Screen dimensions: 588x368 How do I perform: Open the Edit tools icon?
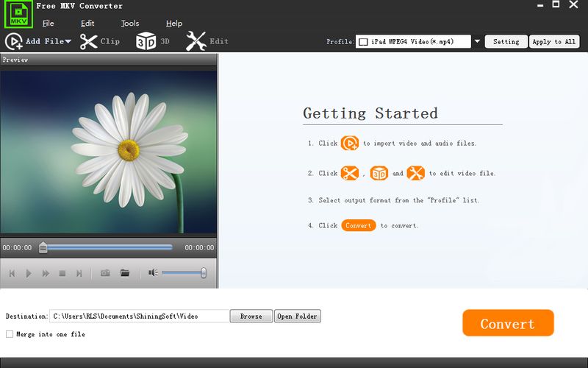pyautogui.click(x=196, y=42)
